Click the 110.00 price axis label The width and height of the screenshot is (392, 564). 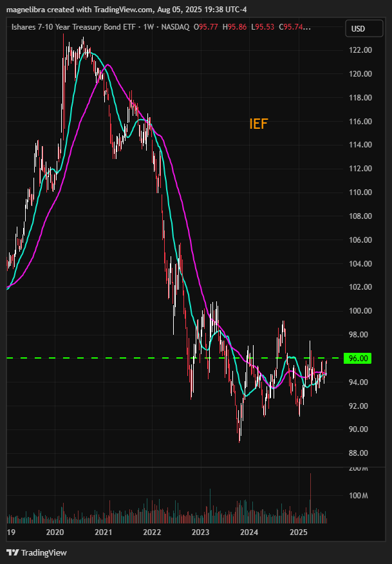coord(360,192)
